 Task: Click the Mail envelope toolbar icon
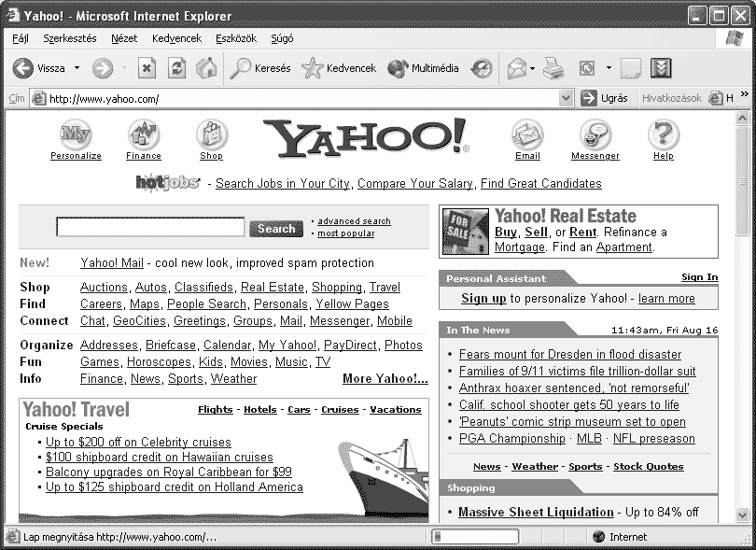click(x=517, y=68)
